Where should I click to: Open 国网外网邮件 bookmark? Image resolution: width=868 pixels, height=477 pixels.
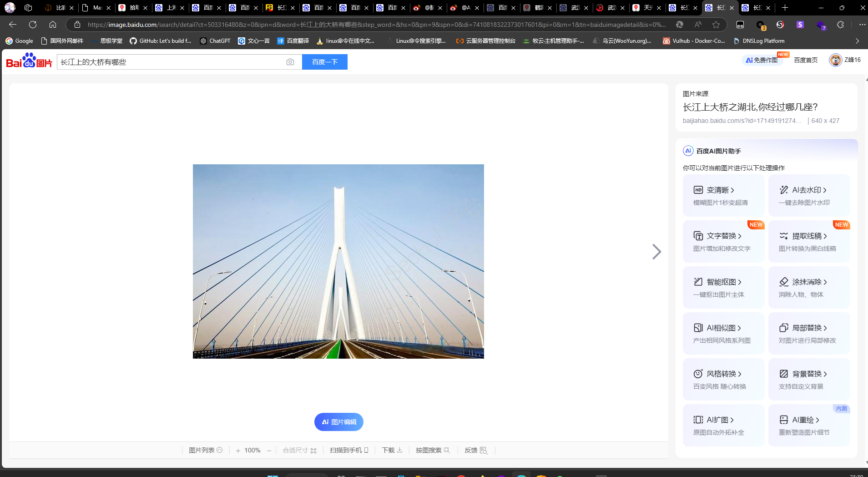pos(62,41)
